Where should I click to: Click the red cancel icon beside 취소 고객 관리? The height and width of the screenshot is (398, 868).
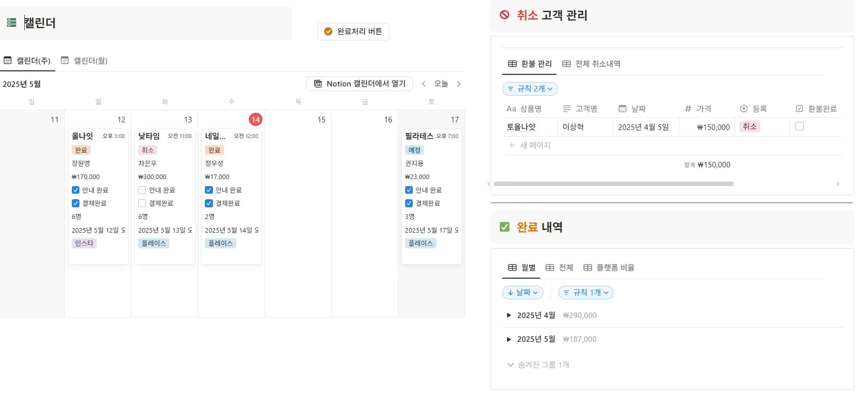[504, 15]
